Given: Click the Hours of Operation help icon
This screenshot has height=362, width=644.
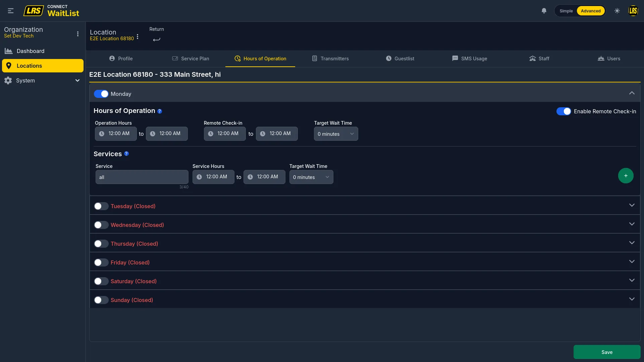Looking at the screenshot, I should (160, 111).
